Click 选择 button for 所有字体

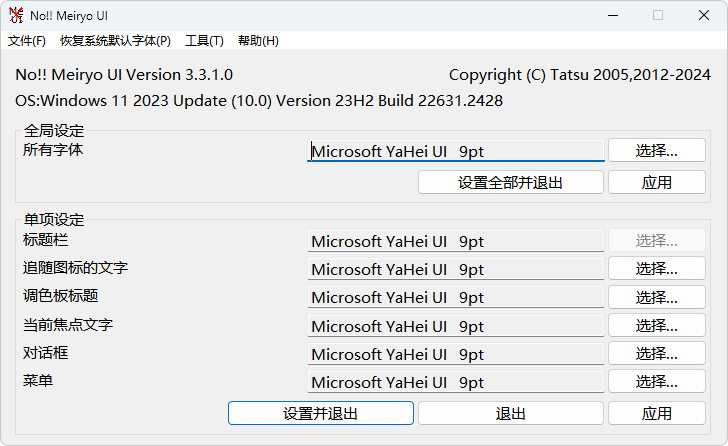tap(656, 151)
